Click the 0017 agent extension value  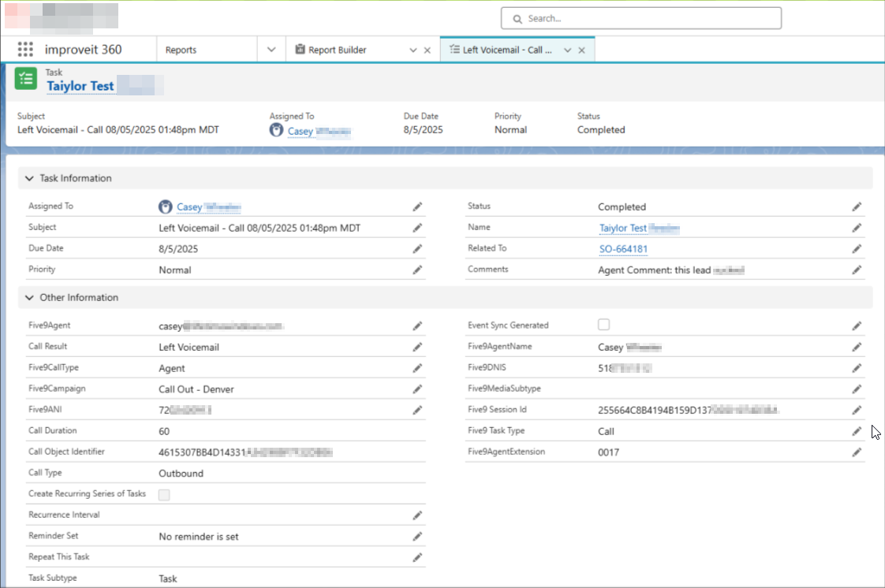point(608,452)
